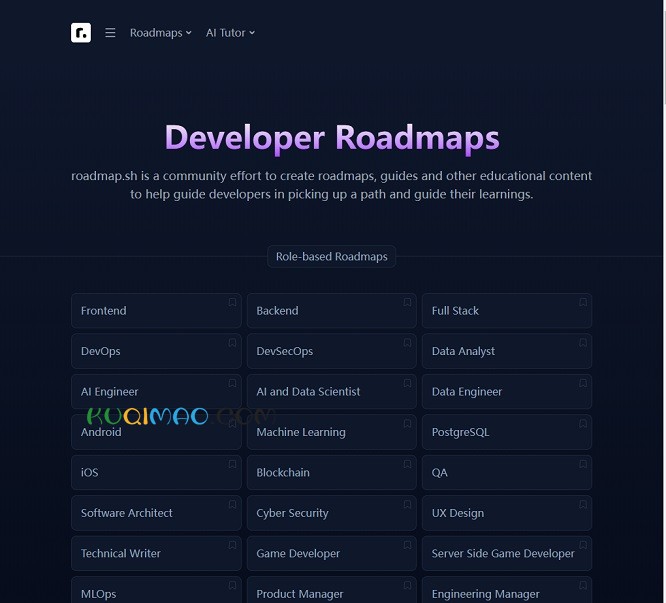
Task: Bookmark the Data Analyst roadmap
Action: coord(583,343)
